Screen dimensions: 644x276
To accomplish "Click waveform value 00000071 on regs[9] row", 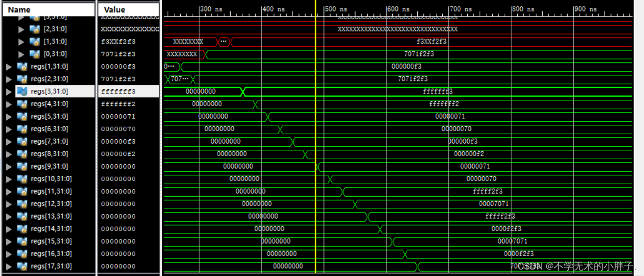I will click(x=475, y=166).
